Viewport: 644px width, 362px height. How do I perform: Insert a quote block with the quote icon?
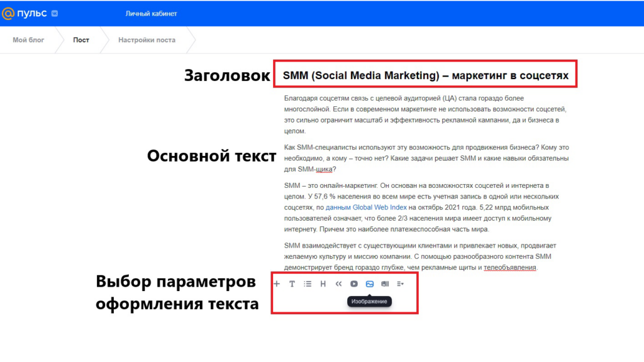338,284
